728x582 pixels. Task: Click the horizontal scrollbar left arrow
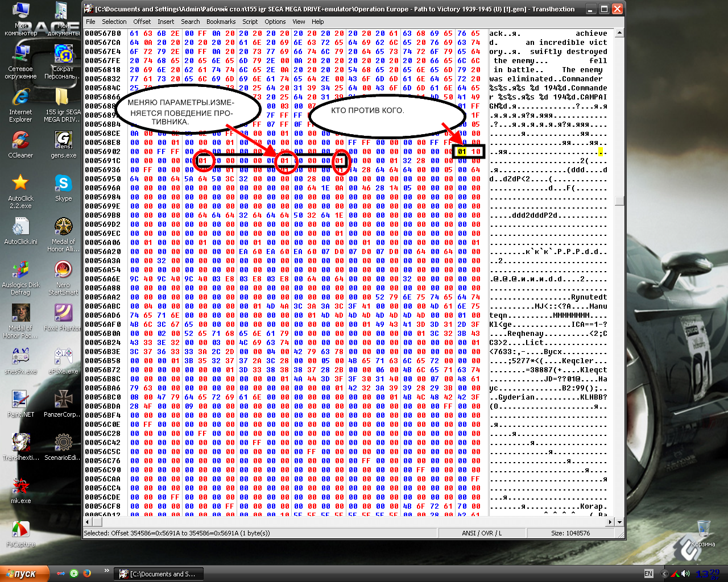pyautogui.click(x=88, y=521)
